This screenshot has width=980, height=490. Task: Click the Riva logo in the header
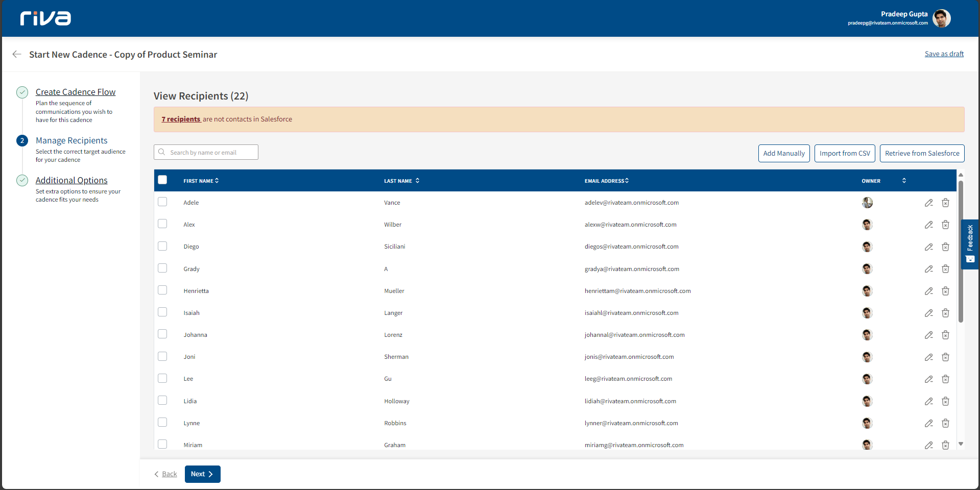coord(45,18)
